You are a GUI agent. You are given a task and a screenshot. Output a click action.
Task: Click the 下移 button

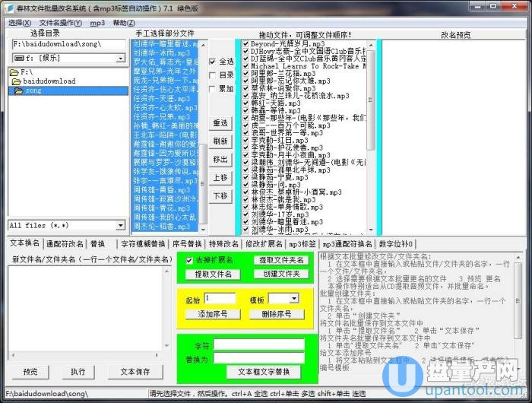220,196
